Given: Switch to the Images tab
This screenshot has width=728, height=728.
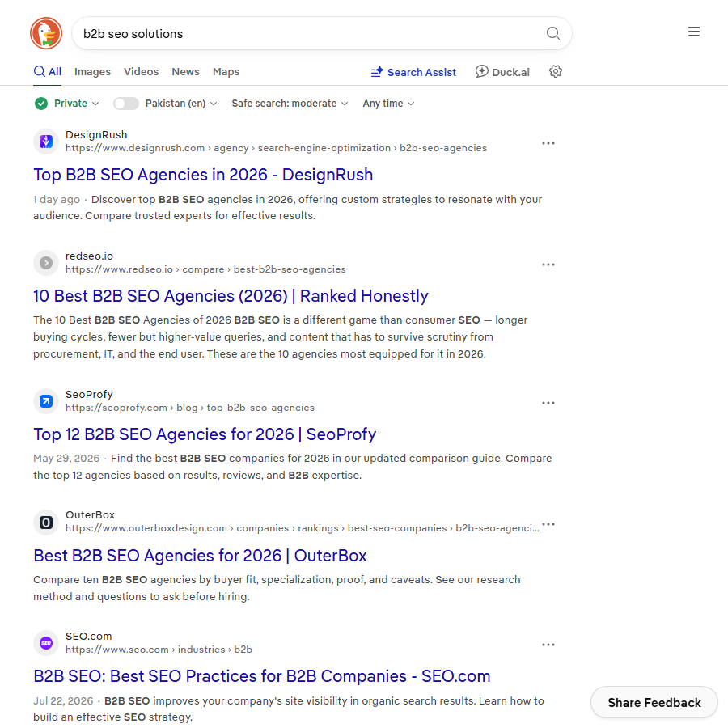Looking at the screenshot, I should 92,71.
